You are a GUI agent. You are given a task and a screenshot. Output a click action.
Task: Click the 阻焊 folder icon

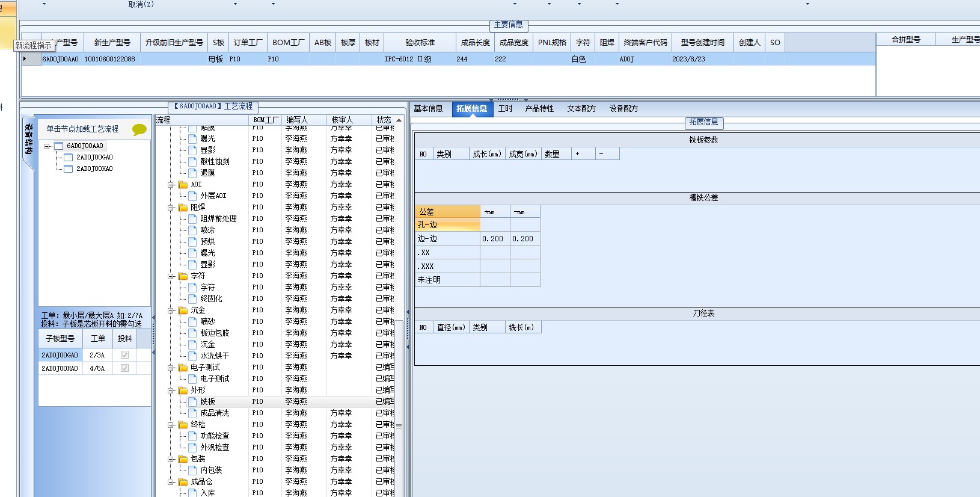183,208
